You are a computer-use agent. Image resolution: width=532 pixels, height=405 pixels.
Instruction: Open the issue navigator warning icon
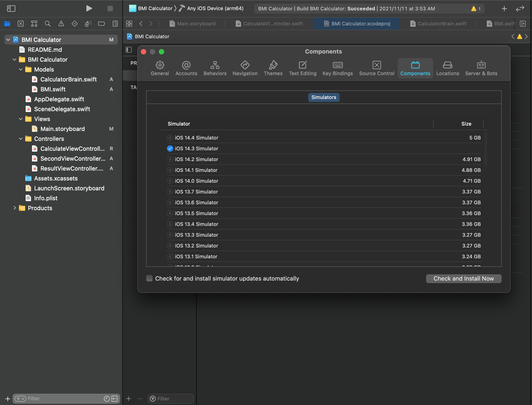pos(61,24)
